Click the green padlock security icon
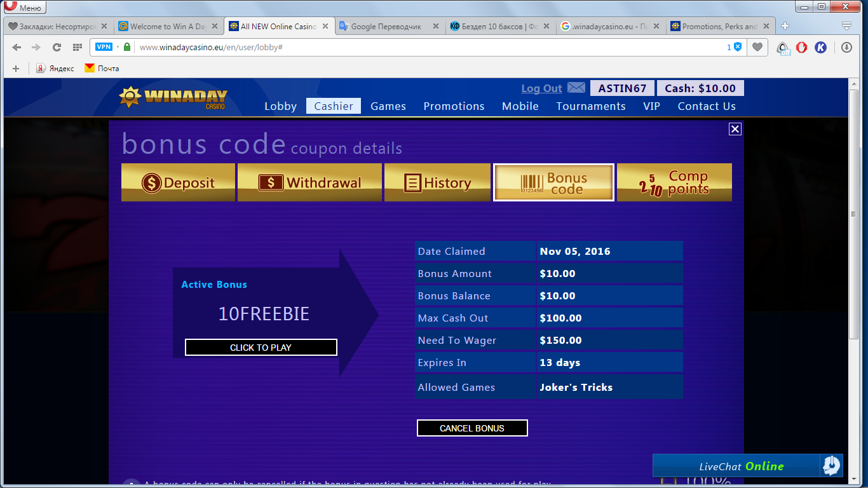This screenshot has height=488, width=868. (x=127, y=47)
